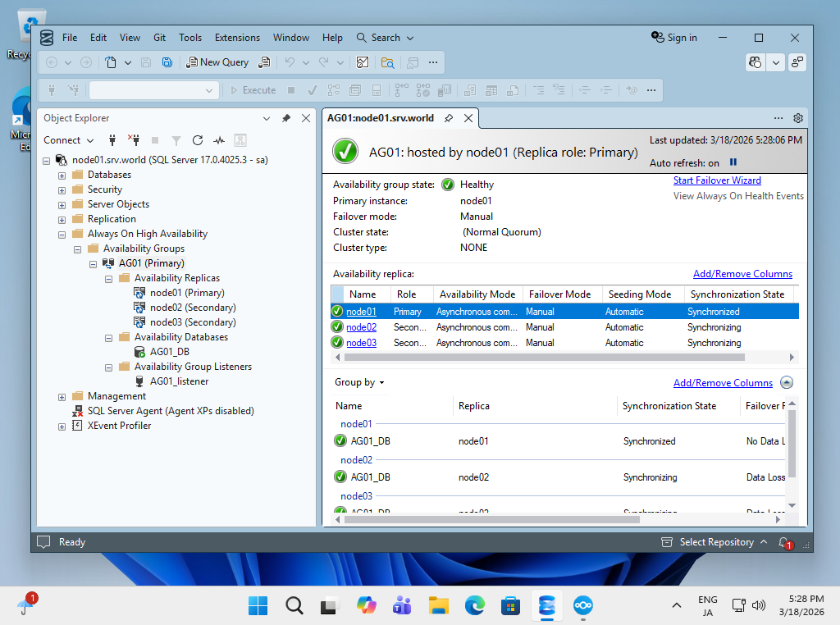Open the File menu
The width and height of the screenshot is (840, 625).
coord(70,38)
